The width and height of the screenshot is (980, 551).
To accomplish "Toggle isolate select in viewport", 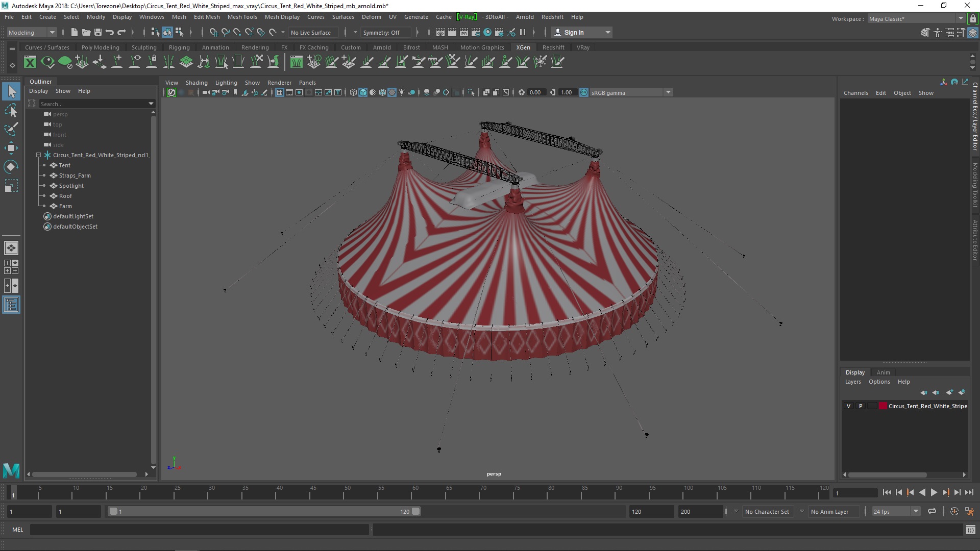I will [471, 92].
